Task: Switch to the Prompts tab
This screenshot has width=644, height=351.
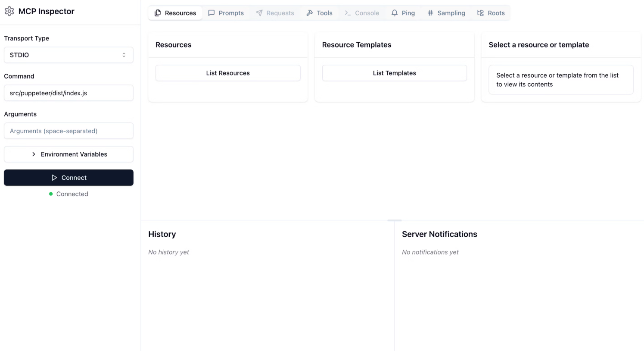Action: tap(226, 13)
